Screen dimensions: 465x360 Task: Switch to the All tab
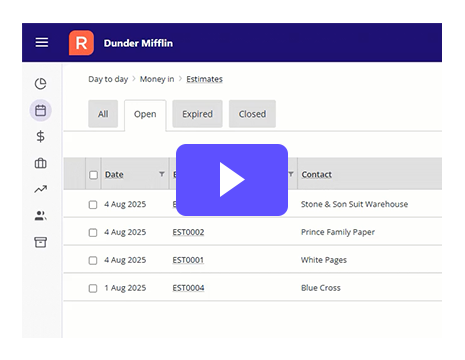click(103, 114)
